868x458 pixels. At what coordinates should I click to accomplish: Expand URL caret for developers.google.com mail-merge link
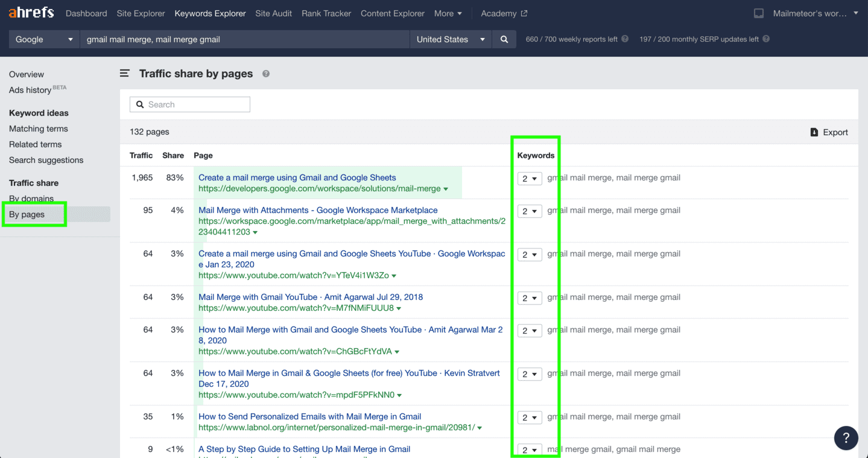446,189
